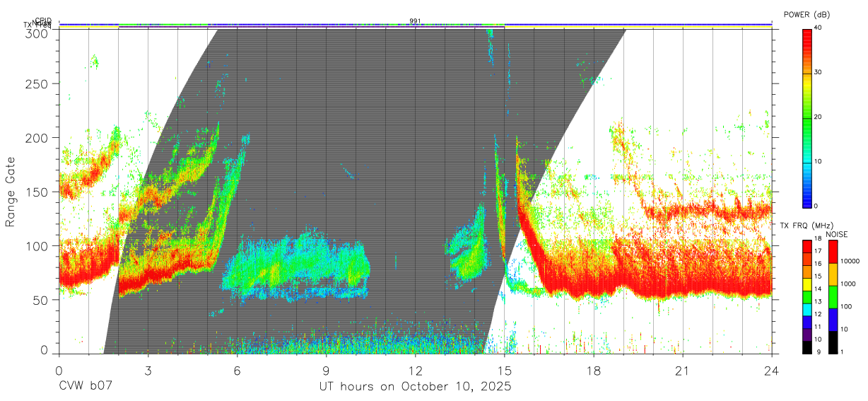Click the 250 range gate tick label
Viewport: 868px width, 401px height.
[x=38, y=84]
